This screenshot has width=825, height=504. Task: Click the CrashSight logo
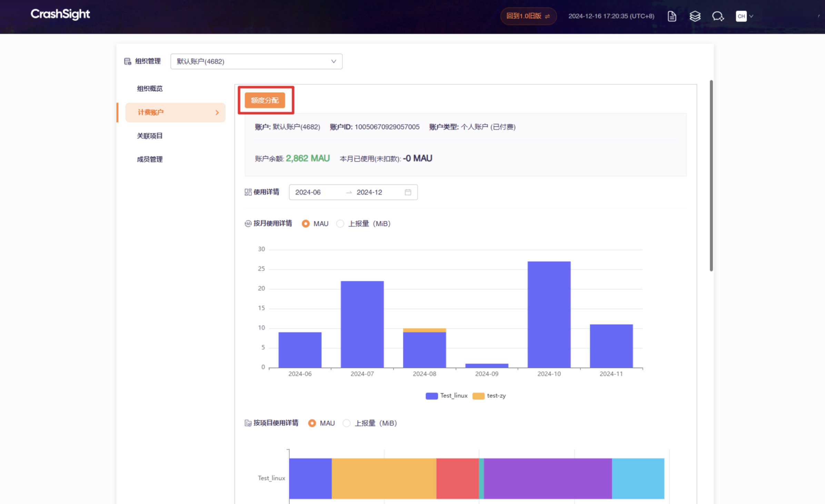click(x=60, y=14)
